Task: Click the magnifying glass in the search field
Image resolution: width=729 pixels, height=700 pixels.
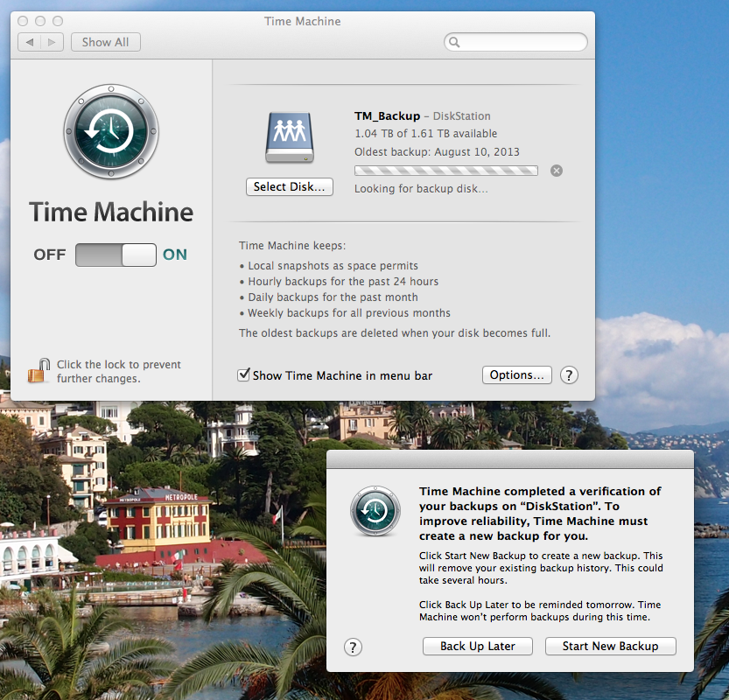Action: pyautogui.click(x=454, y=42)
